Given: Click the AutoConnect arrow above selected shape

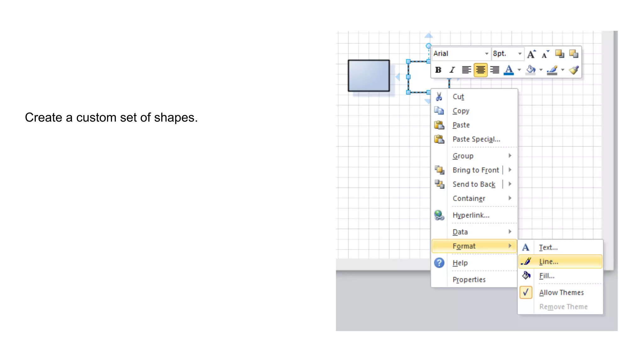Looking at the screenshot, I should (428, 36).
